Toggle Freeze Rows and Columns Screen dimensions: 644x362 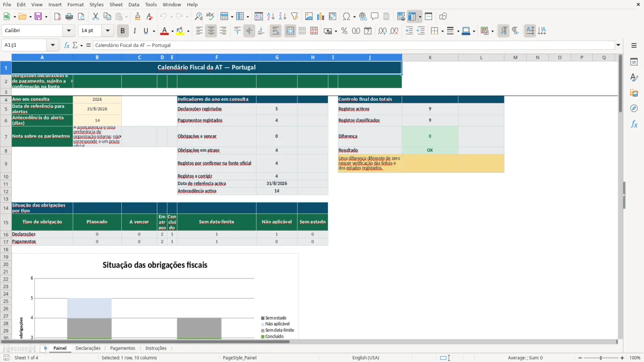pos(412,17)
